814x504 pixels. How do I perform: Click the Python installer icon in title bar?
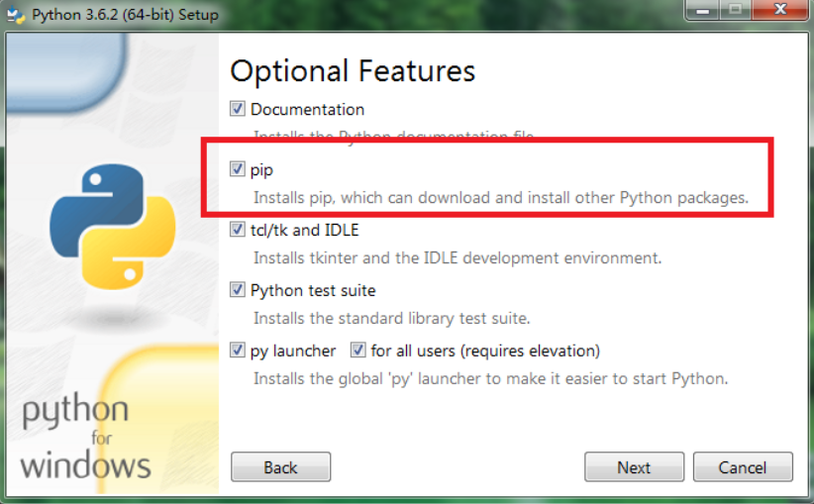[16, 15]
